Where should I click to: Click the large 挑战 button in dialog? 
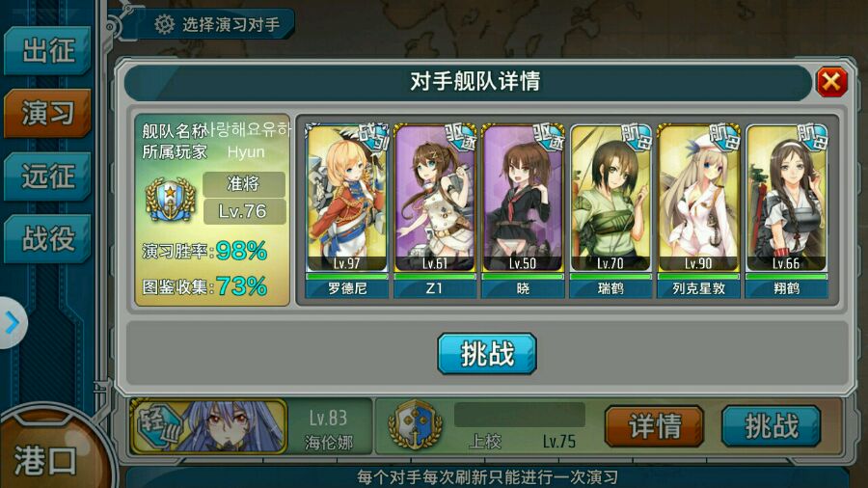[487, 354]
